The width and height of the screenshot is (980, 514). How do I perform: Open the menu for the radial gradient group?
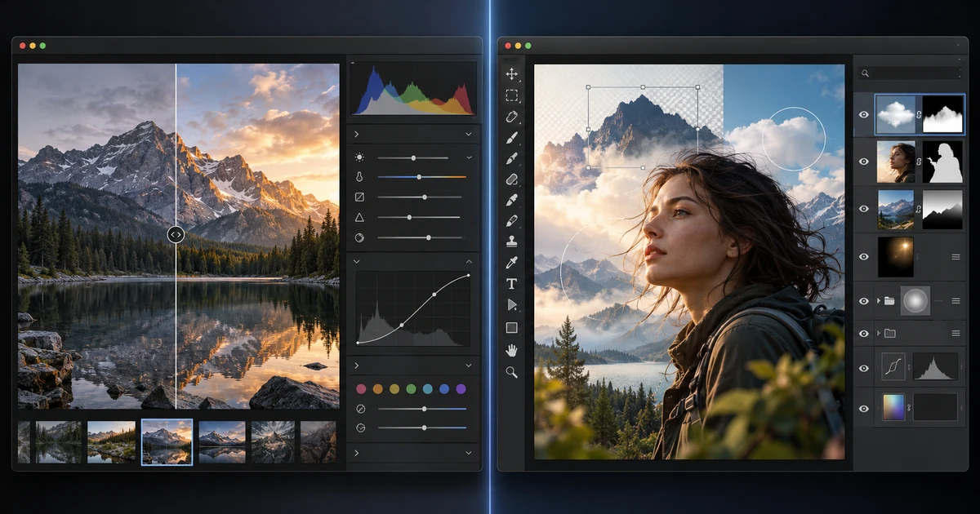point(955,301)
